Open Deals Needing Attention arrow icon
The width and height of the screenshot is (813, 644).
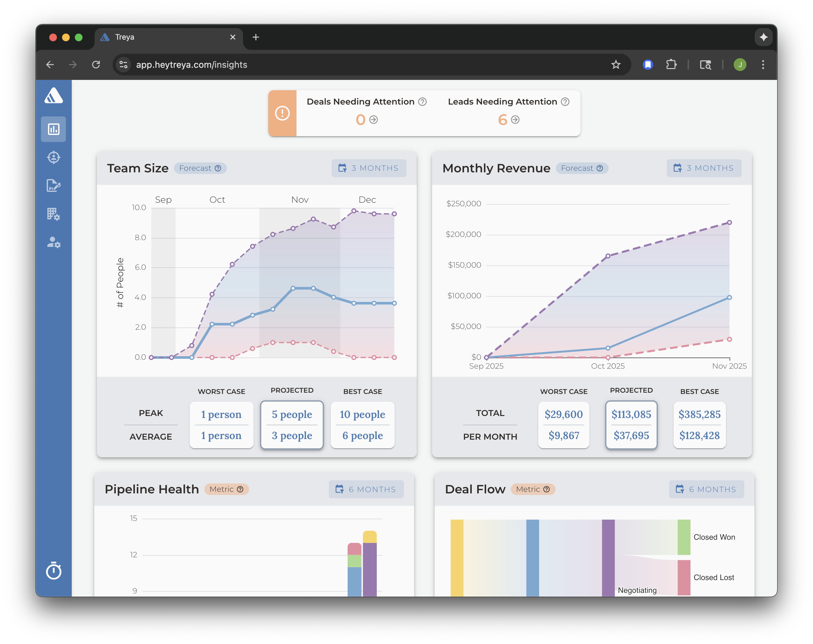[373, 120]
